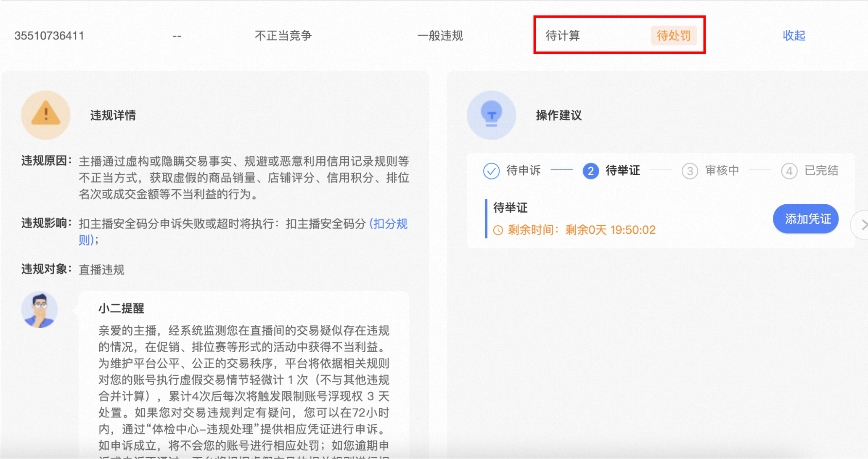Click the double-dash cell in header row
The height and width of the screenshot is (459, 868).
[x=177, y=36]
